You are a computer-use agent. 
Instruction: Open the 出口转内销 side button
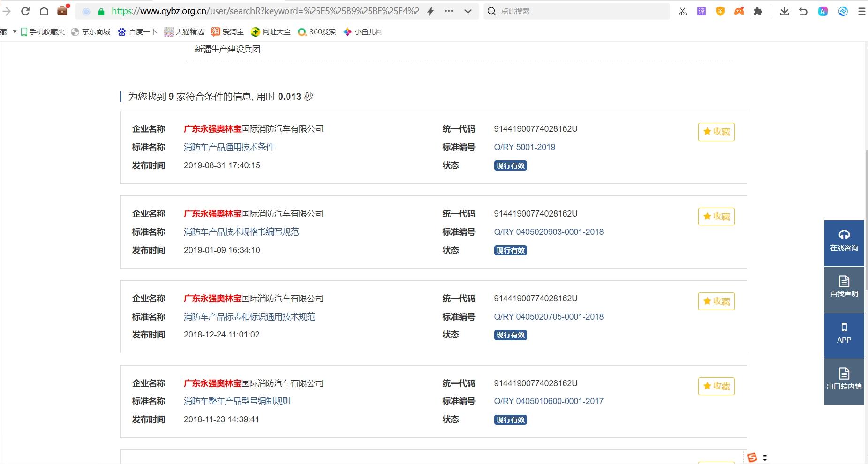click(x=844, y=381)
